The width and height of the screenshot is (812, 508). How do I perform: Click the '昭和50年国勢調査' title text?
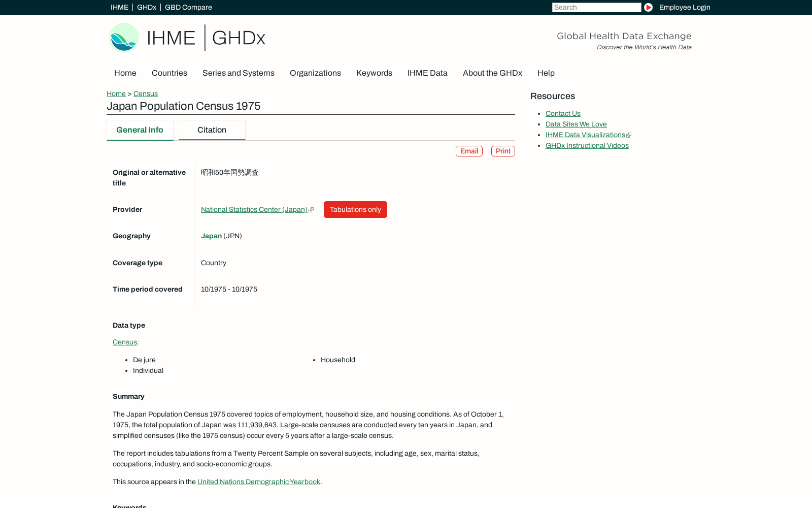230,172
